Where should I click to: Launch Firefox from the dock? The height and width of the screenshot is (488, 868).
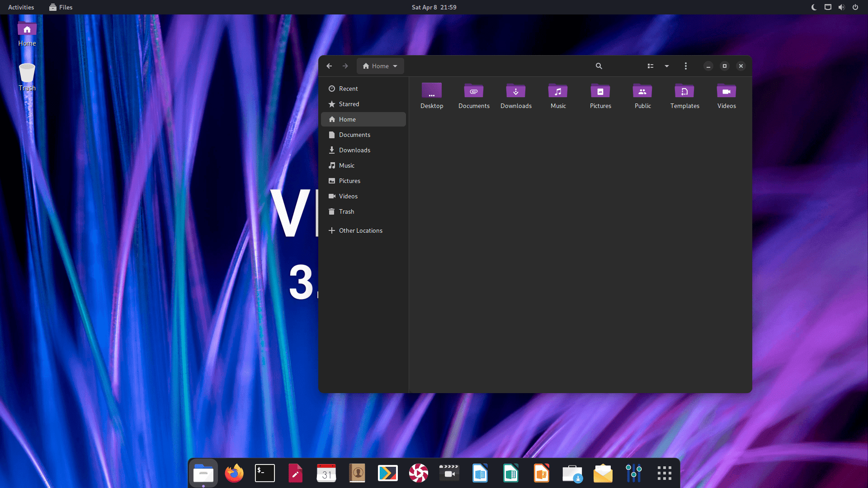pyautogui.click(x=234, y=473)
